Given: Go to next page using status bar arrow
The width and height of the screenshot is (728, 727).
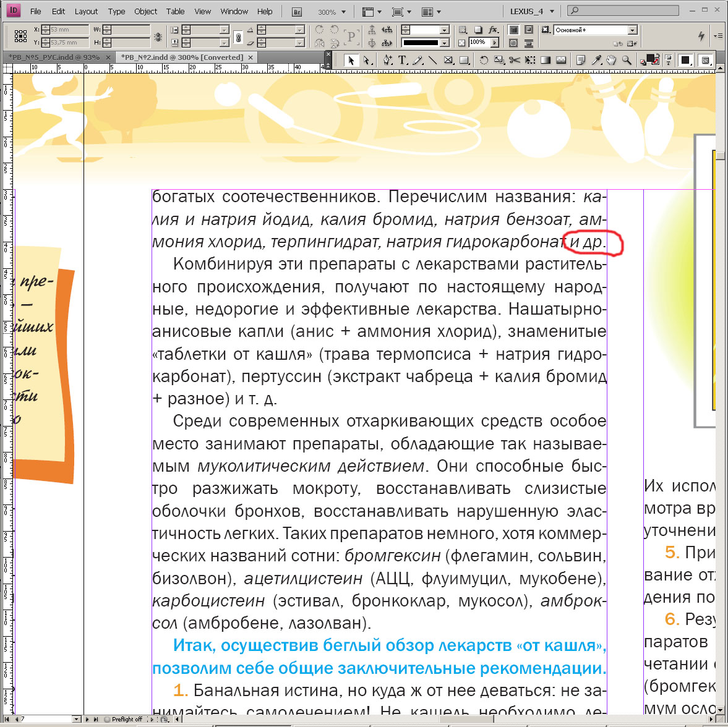Looking at the screenshot, I should pyautogui.click(x=88, y=719).
